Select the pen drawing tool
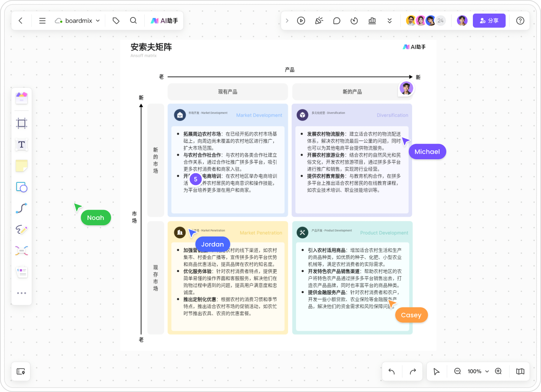Screen dimensions: 541x392 21,230
